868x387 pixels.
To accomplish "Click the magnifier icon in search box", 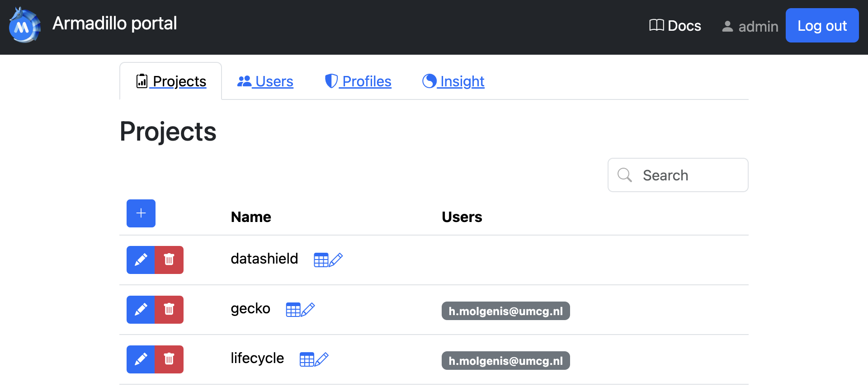I will (x=625, y=175).
